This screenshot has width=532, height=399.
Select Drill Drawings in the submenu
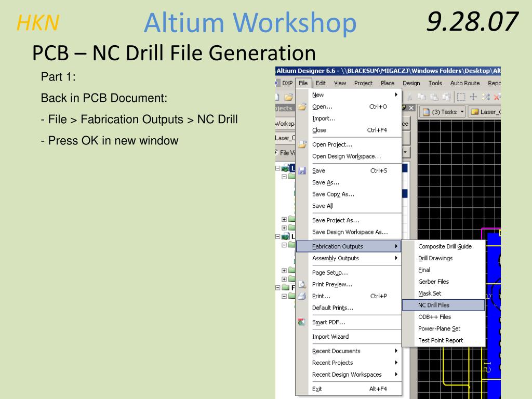(444, 258)
